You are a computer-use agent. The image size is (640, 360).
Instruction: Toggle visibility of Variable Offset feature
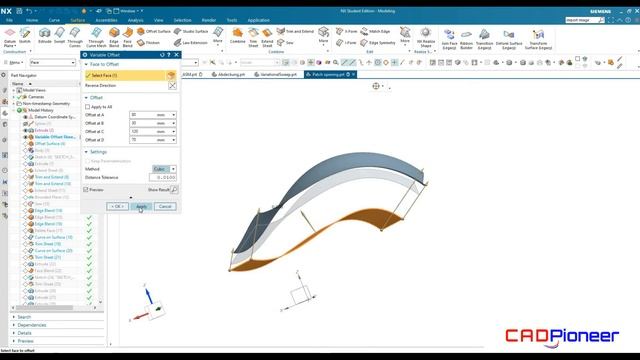[x=25, y=137]
